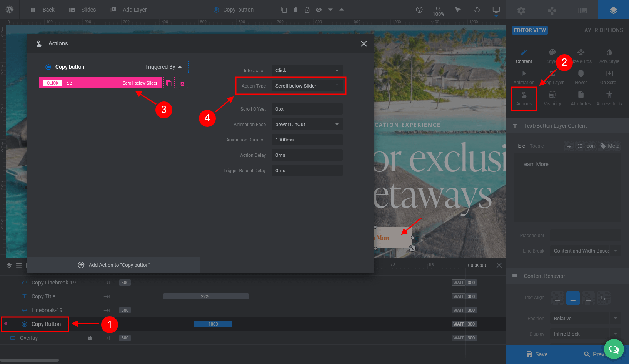The height and width of the screenshot is (364, 629).
Task: Switch to the slide options tab
Action: point(583,10)
